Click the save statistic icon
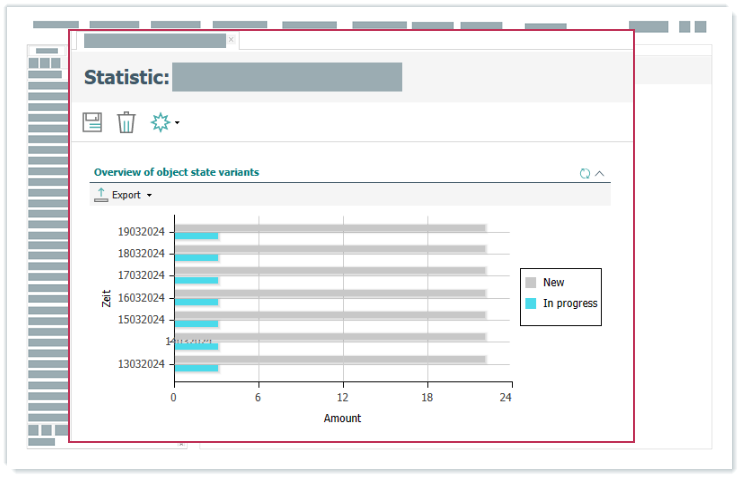 (x=92, y=122)
